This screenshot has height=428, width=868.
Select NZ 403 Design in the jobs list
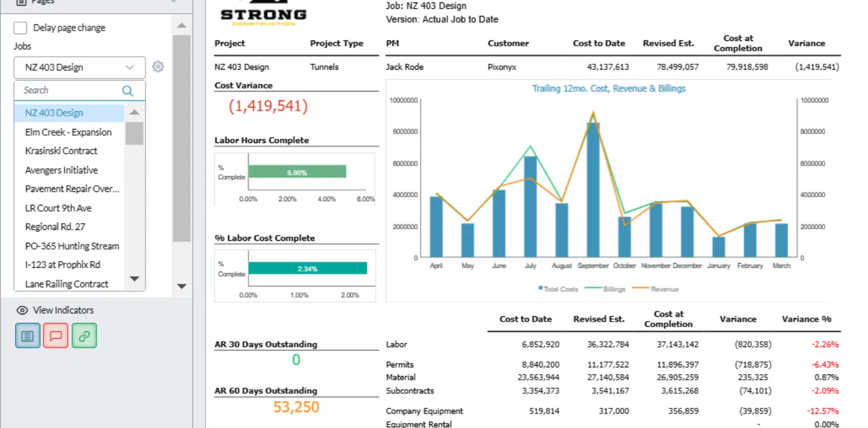tap(69, 113)
